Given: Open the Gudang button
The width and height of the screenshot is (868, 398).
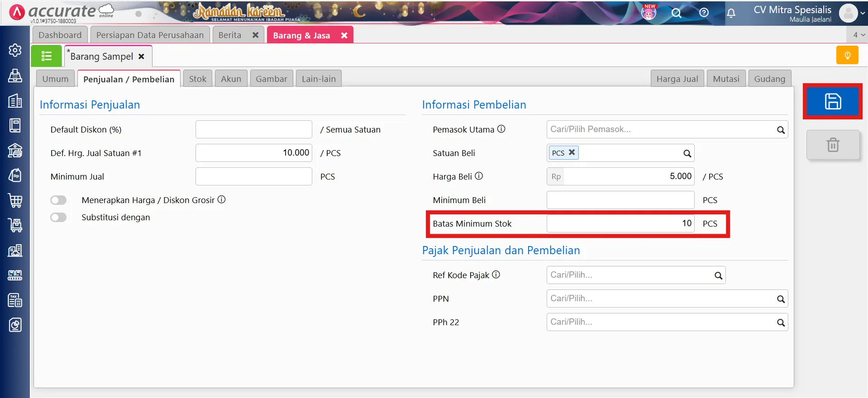Looking at the screenshot, I should point(769,79).
